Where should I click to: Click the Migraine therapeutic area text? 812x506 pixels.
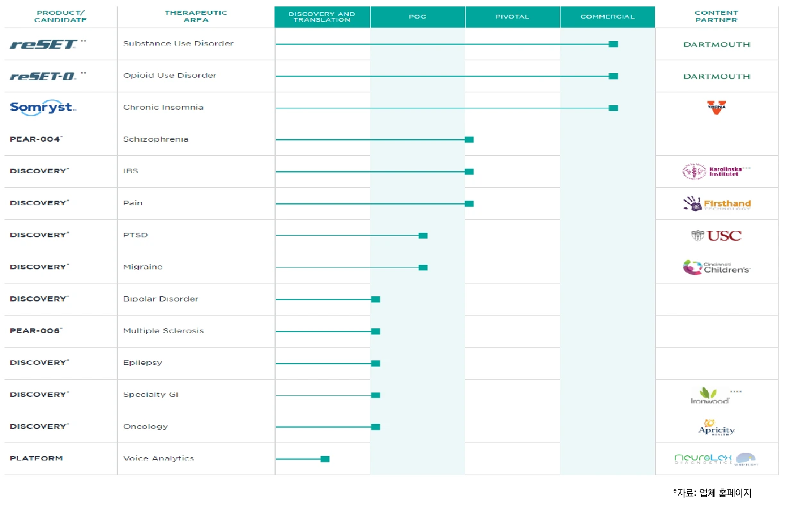coord(143,267)
